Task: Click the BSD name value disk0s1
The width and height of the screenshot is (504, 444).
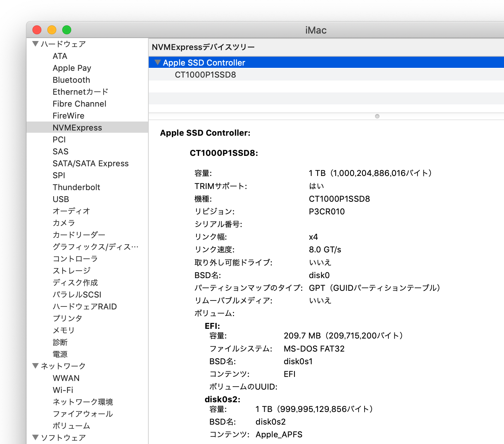Action: tap(298, 362)
